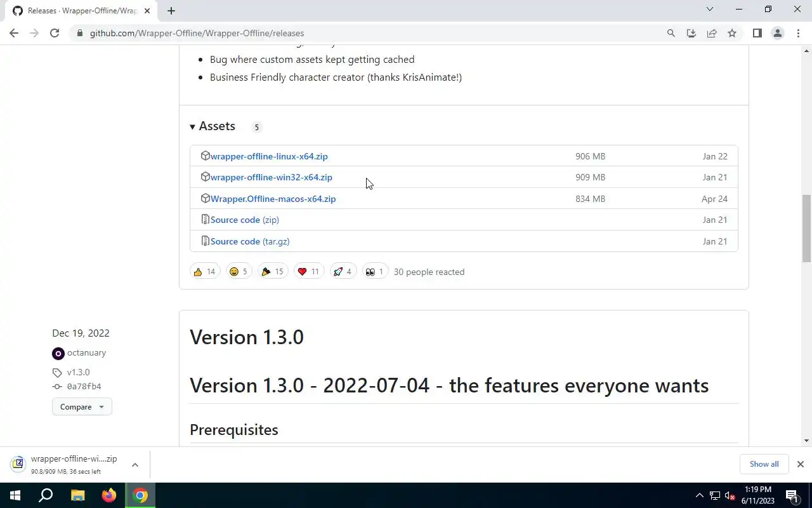Screen dimensions: 812x508
Task: Go back to the previous page
Action: (14, 33)
